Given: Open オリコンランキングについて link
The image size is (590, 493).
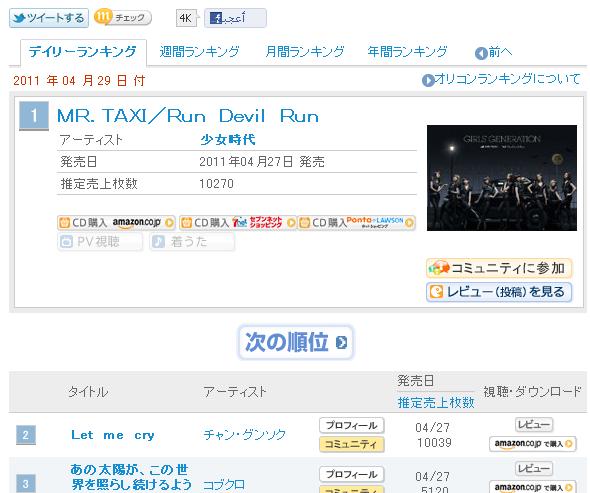Looking at the screenshot, I should (x=501, y=79).
